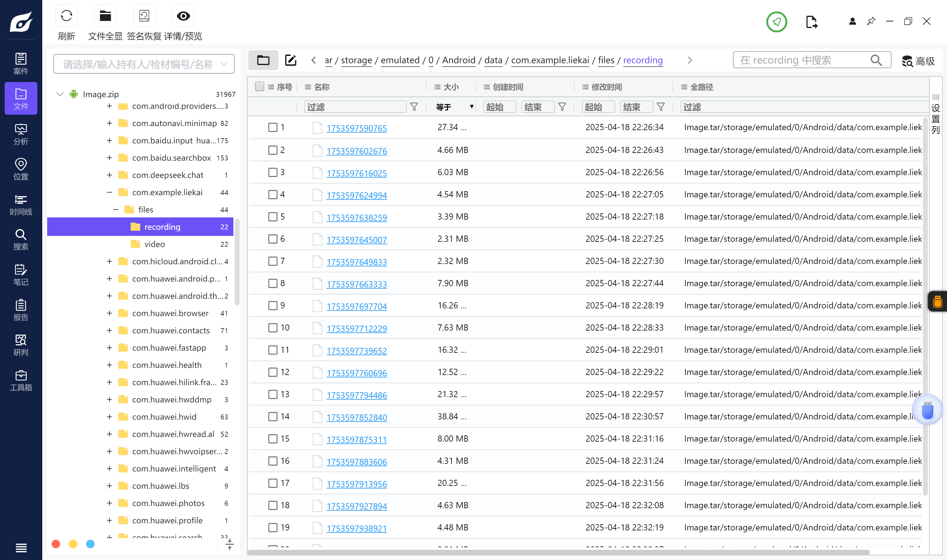Open 高级 advanced search
The image size is (947, 560).
[x=918, y=61]
